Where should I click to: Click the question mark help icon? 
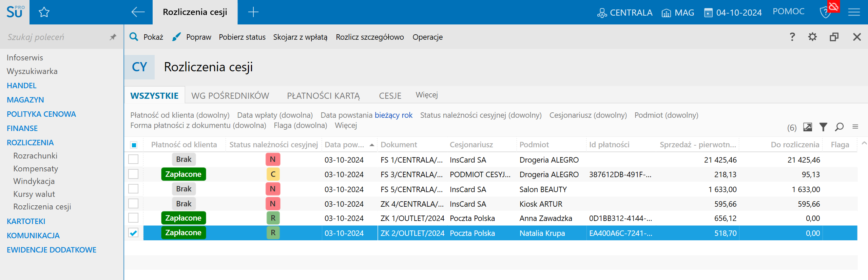point(792,37)
